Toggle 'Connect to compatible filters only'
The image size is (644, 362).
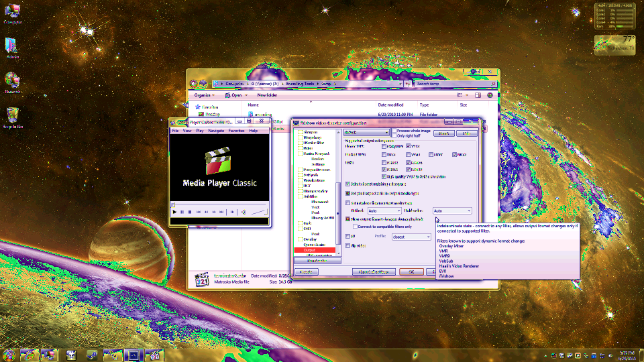click(x=356, y=227)
